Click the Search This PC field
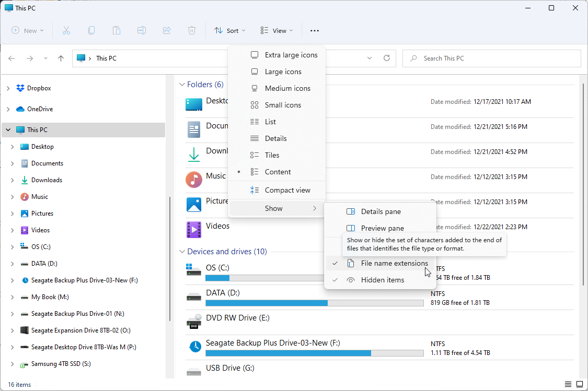This screenshot has width=588, height=391. click(492, 58)
